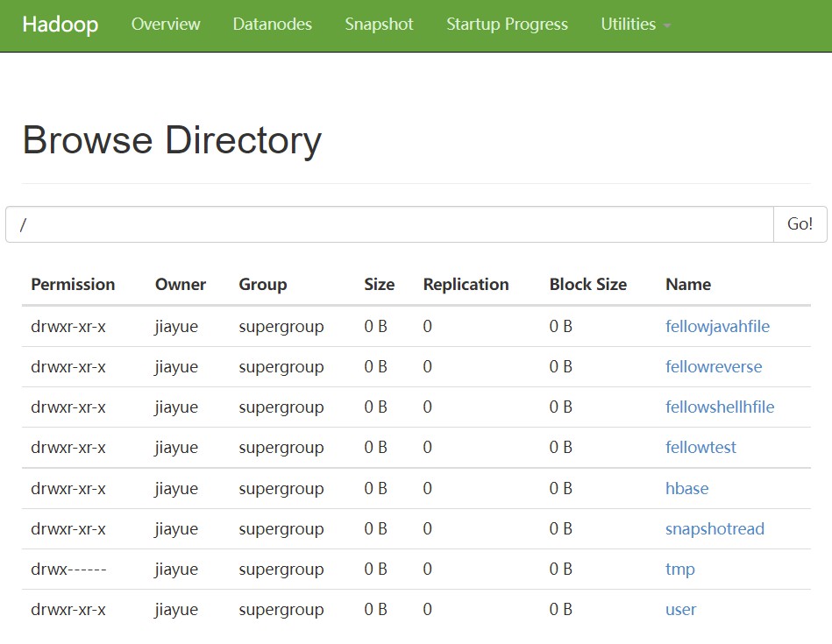Open the fellowreverse directory
The image size is (832, 644).
[x=714, y=367]
